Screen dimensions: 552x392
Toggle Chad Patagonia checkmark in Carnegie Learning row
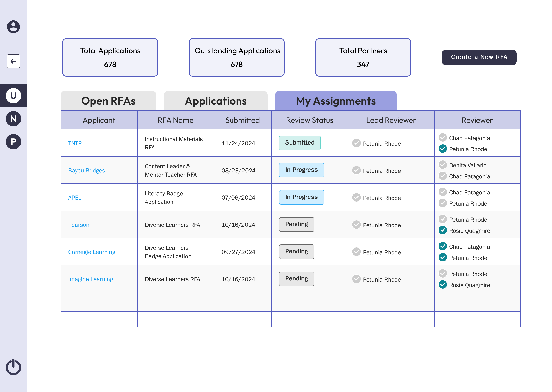coord(443,246)
